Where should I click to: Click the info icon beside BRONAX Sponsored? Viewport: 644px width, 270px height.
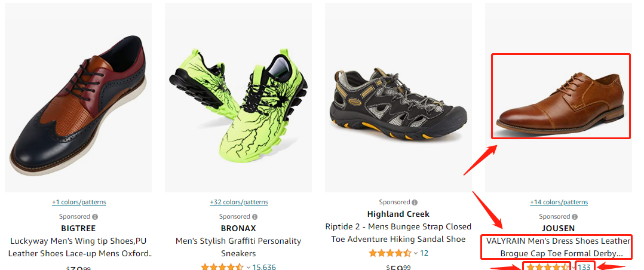255,217
